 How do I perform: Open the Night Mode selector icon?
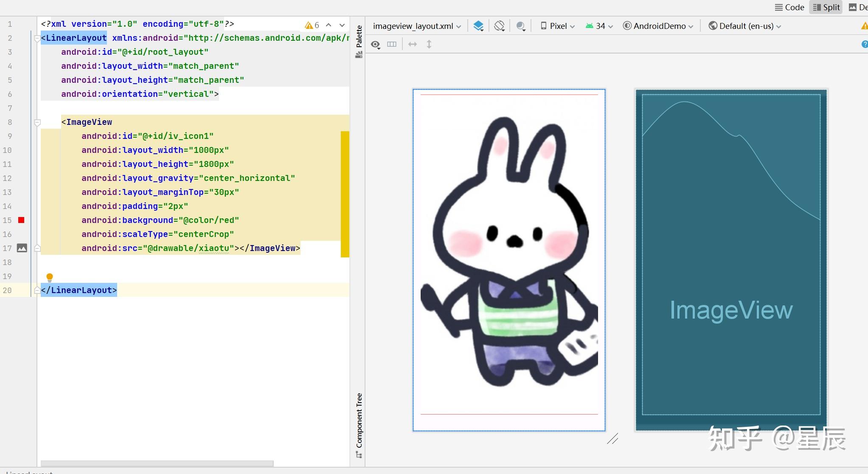coord(521,26)
